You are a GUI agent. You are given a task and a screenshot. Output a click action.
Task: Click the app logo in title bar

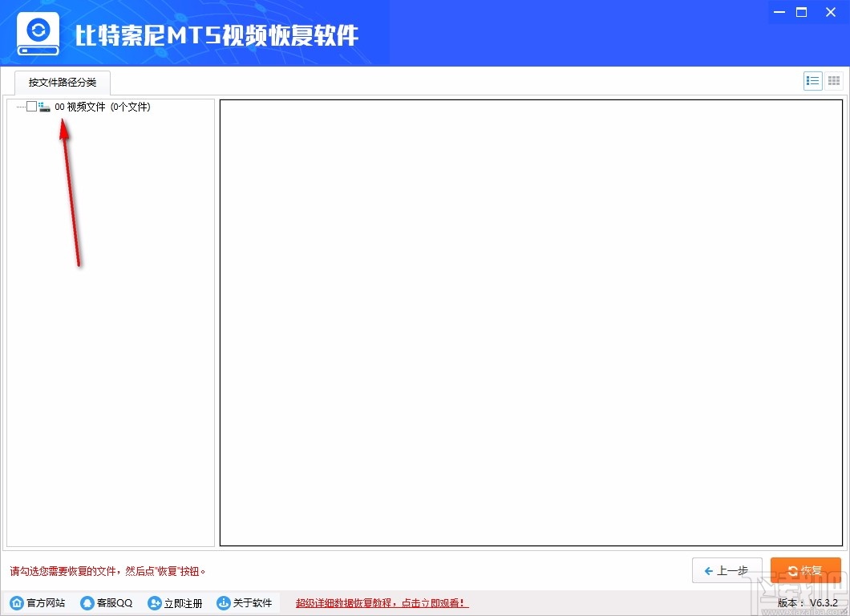[x=38, y=32]
